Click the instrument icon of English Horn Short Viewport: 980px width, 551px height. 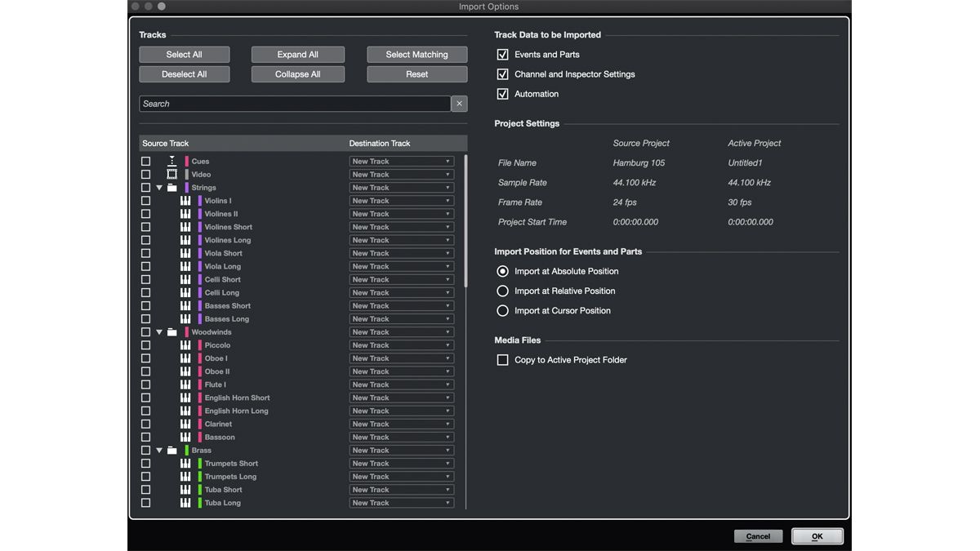pos(185,398)
